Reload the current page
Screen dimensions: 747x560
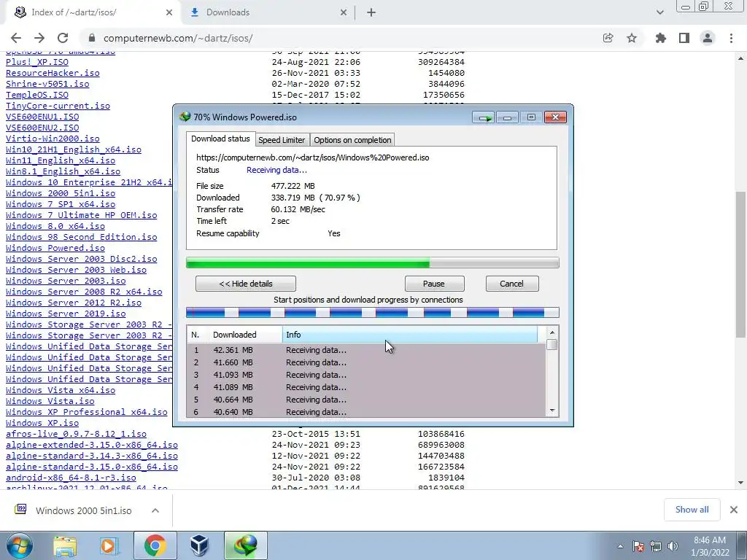(63, 38)
